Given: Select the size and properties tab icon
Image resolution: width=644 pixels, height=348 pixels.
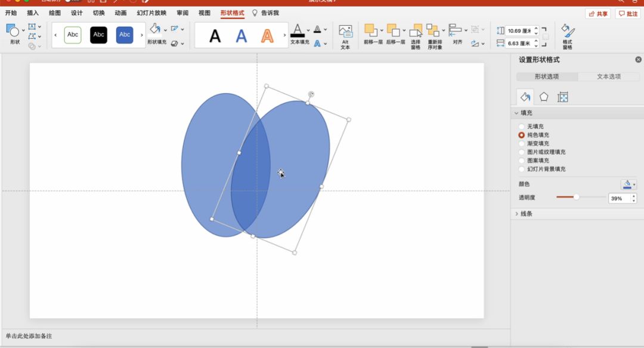Looking at the screenshot, I should [x=563, y=97].
